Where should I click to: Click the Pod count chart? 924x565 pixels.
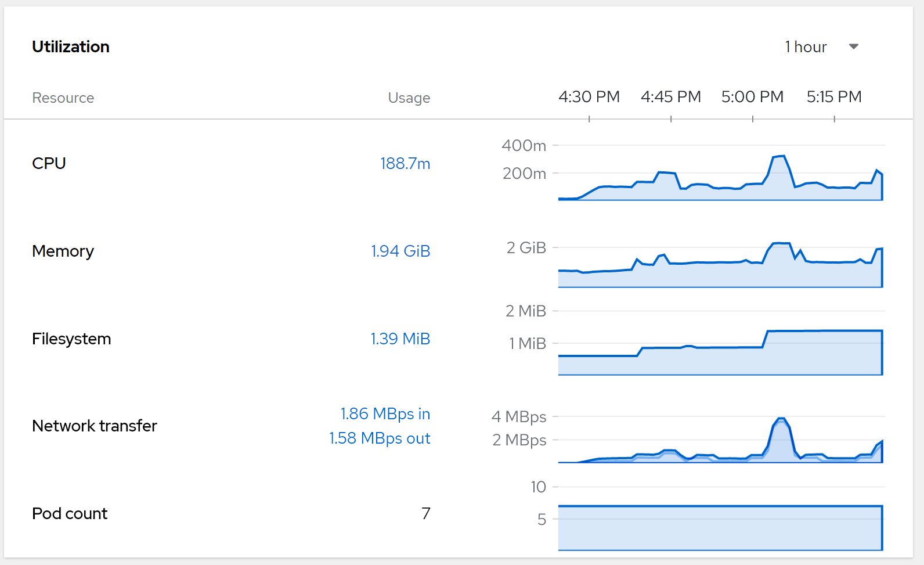(720, 527)
